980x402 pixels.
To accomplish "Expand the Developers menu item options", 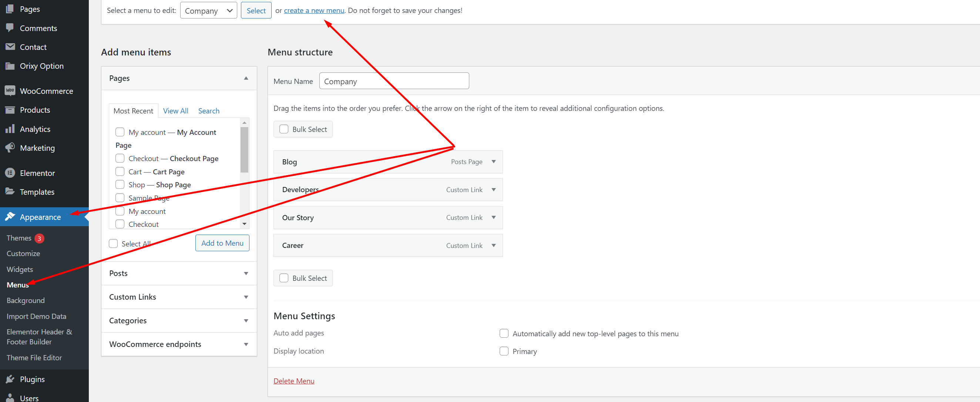I will [x=493, y=189].
